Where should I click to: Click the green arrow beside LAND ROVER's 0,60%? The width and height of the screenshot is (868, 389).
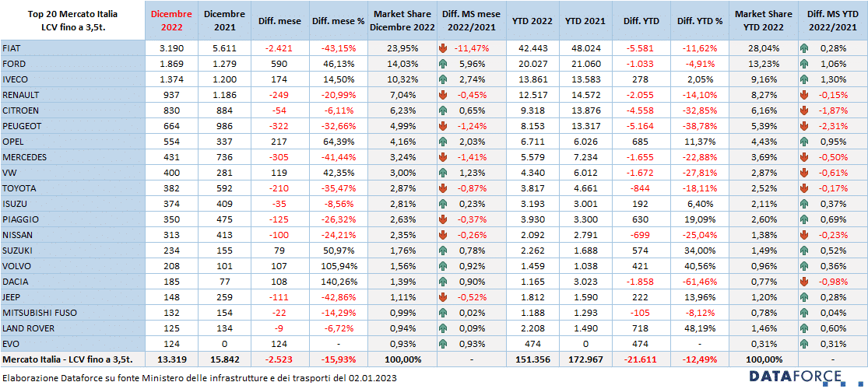click(x=804, y=328)
